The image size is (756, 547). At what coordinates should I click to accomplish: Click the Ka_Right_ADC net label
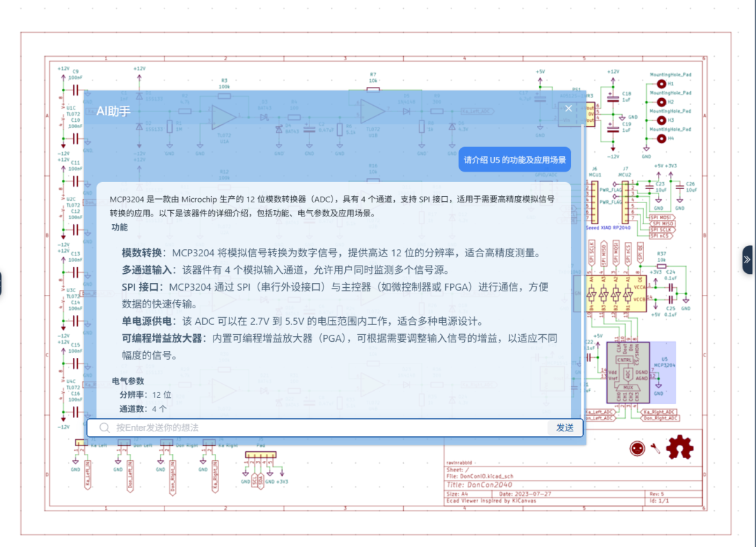point(660,412)
